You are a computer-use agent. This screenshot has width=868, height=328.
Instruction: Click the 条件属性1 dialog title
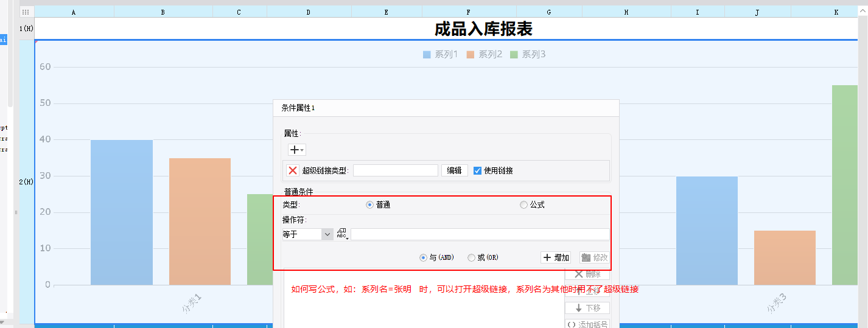(x=298, y=108)
